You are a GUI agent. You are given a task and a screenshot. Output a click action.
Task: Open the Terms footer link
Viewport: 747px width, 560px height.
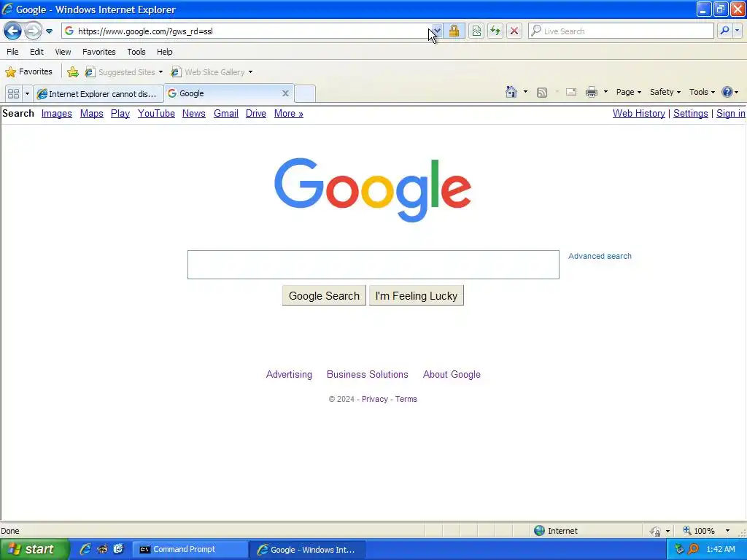pos(406,399)
